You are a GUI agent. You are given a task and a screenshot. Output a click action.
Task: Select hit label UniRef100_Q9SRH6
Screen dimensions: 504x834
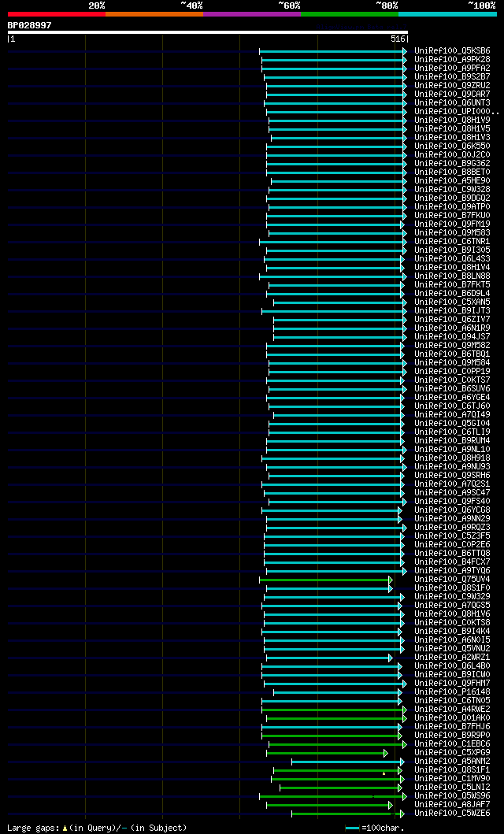coord(453,475)
